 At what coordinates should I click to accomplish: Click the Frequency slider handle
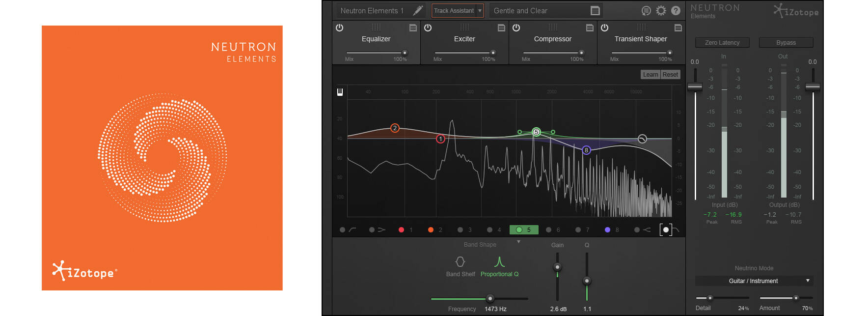pos(490,298)
